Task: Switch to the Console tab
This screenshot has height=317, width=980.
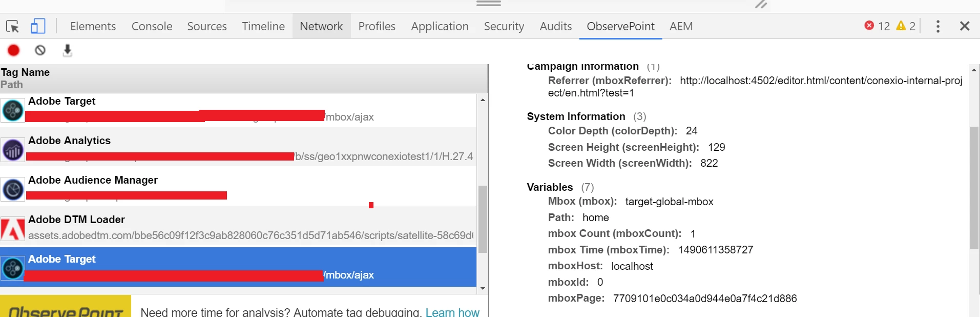Action: [152, 26]
